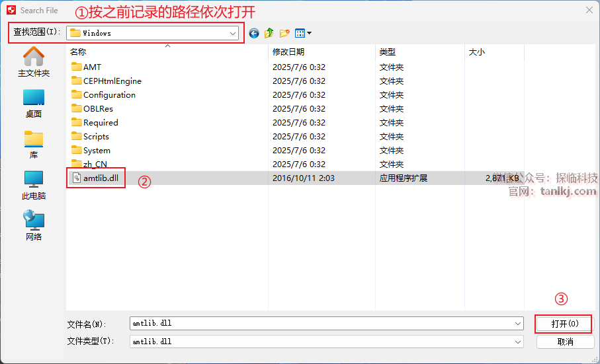Select the System folder
The height and width of the screenshot is (364, 600).
point(91,151)
